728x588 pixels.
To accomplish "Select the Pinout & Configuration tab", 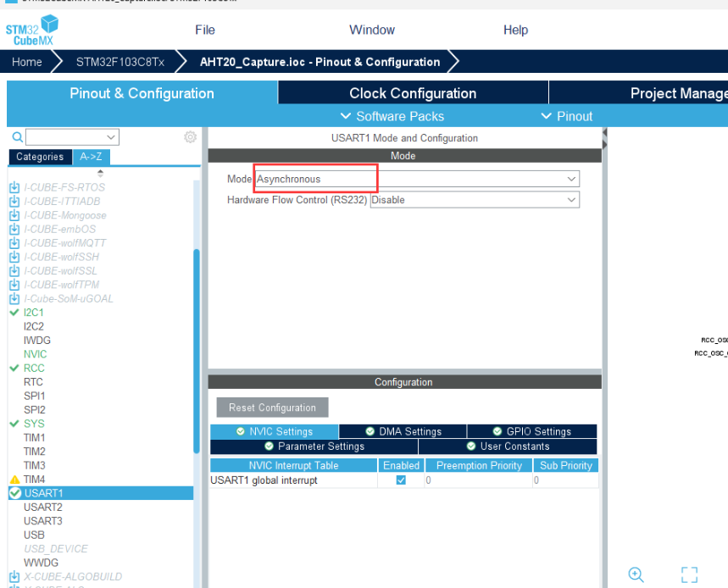I will point(142,93).
